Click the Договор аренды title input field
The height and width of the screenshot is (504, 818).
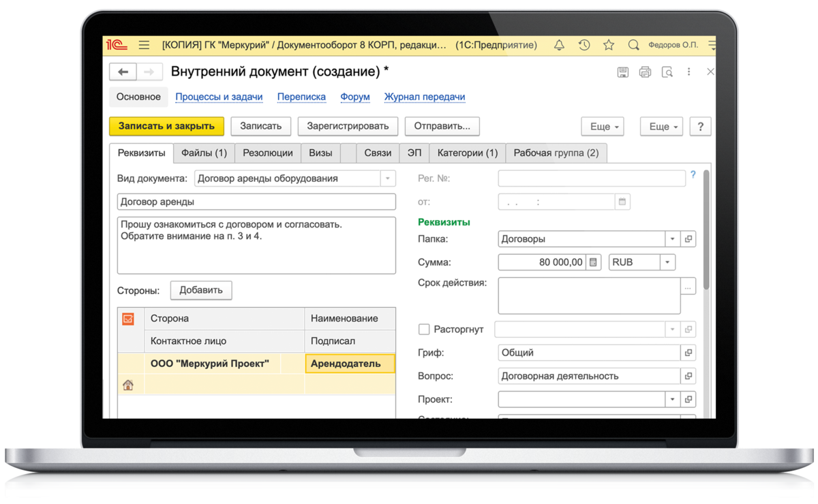(256, 202)
